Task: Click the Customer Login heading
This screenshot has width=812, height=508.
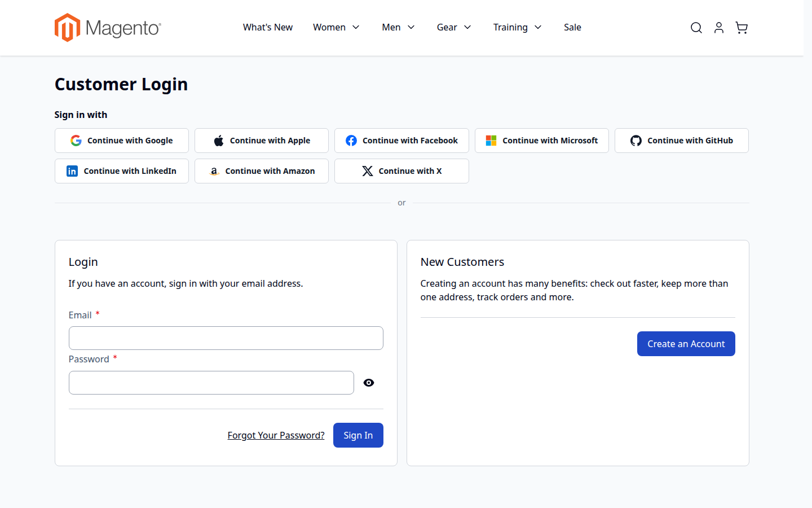Action: [121, 84]
